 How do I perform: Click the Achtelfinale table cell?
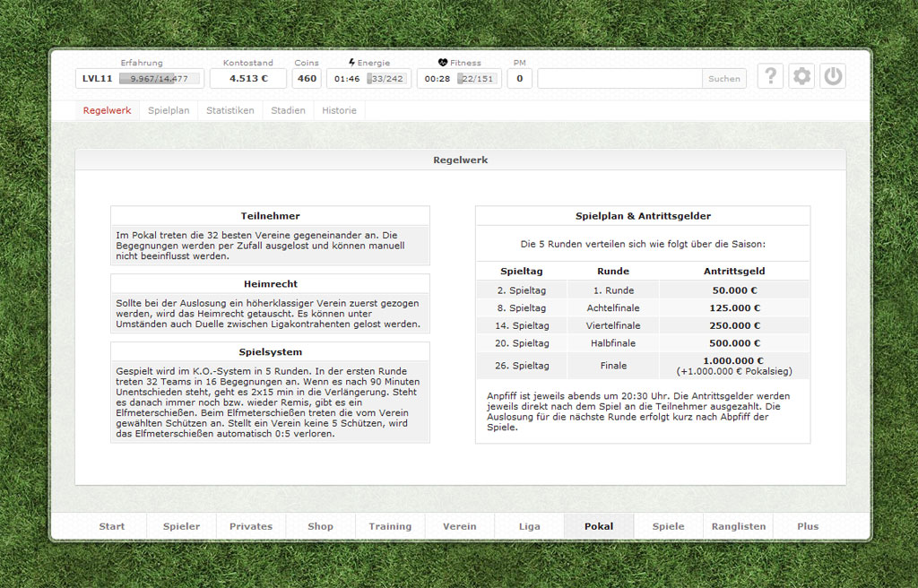point(613,308)
